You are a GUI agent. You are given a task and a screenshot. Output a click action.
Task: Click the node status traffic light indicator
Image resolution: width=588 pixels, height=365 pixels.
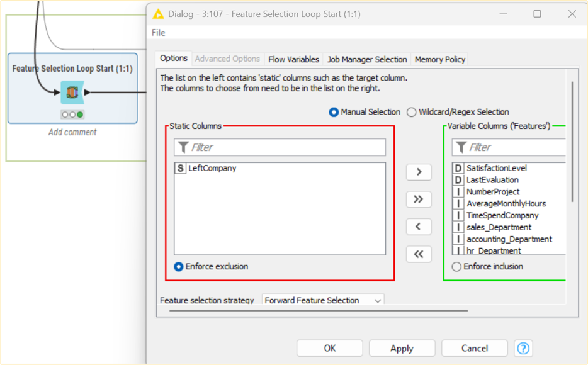[72, 115]
